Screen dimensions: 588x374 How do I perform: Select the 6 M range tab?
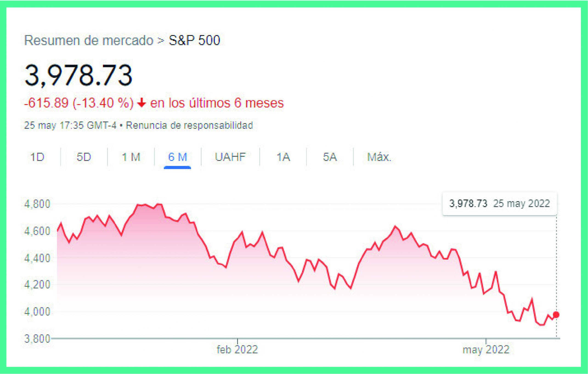pyautogui.click(x=178, y=157)
